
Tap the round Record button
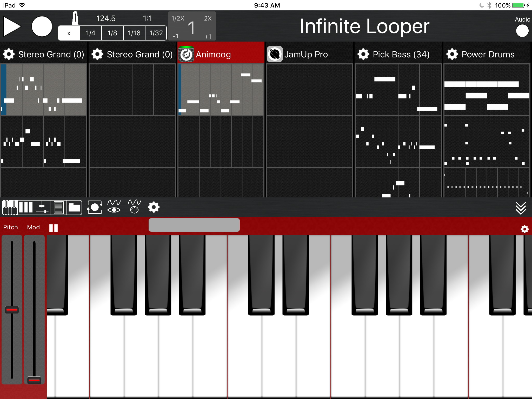tap(42, 26)
